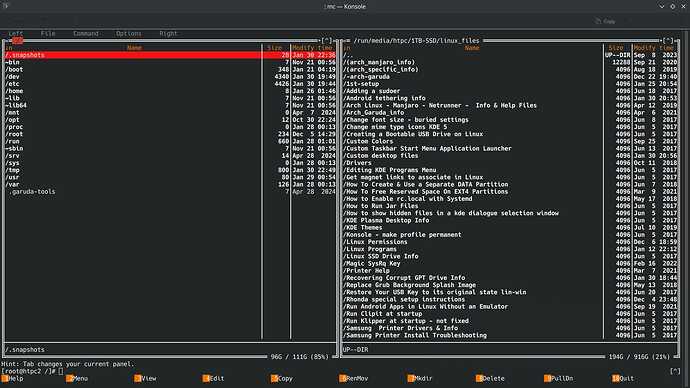
Task: Click the 6 RenMov function key button
Action: [x=353, y=378]
